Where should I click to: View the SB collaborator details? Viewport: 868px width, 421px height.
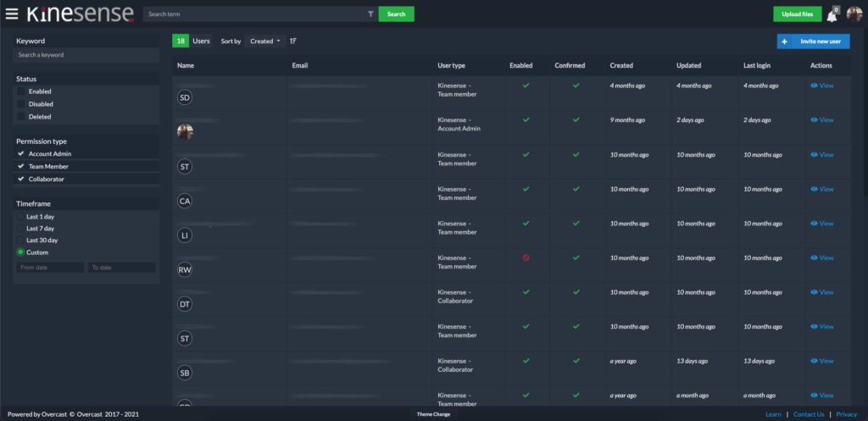pos(822,361)
